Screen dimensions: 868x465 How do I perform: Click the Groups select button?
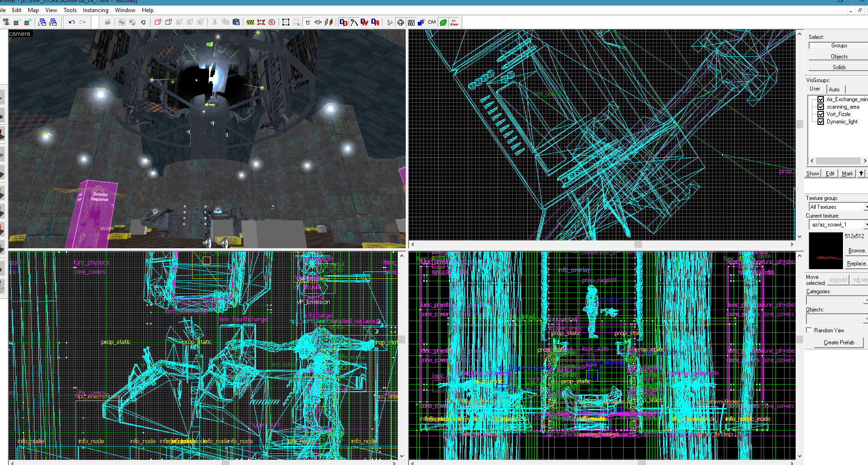(839, 45)
